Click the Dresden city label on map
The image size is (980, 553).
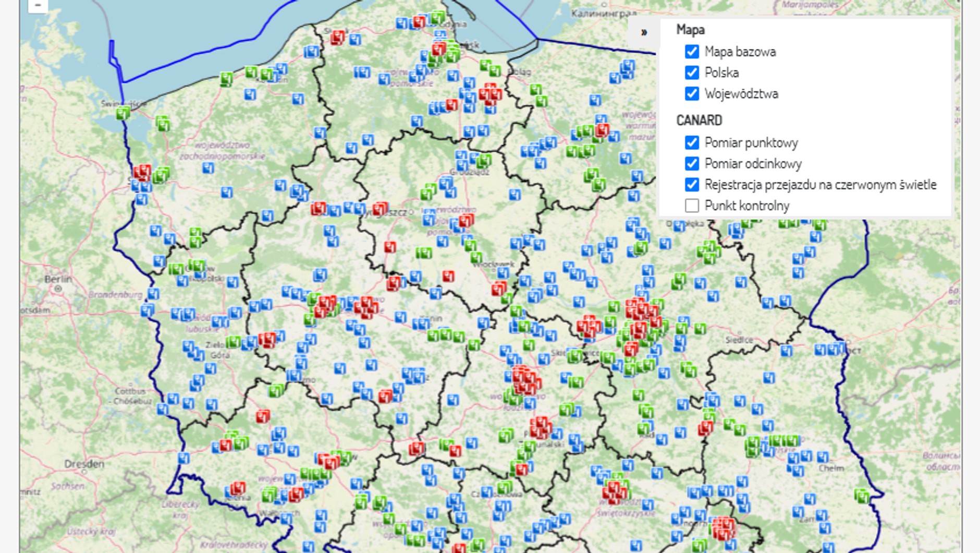click(x=84, y=464)
